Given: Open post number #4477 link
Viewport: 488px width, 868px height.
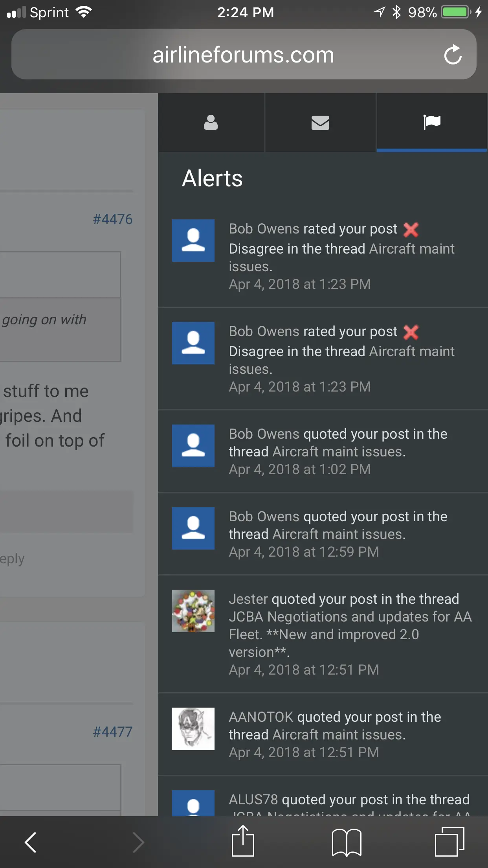Looking at the screenshot, I should 113,732.
